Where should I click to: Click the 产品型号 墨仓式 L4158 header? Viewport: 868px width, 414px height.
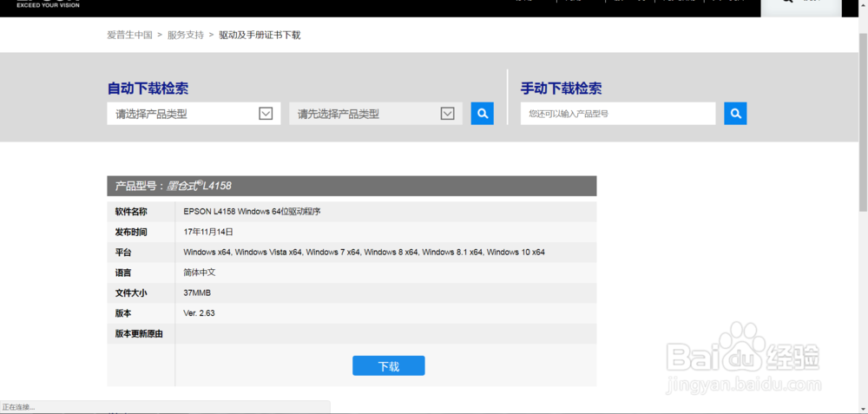(x=352, y=186)
